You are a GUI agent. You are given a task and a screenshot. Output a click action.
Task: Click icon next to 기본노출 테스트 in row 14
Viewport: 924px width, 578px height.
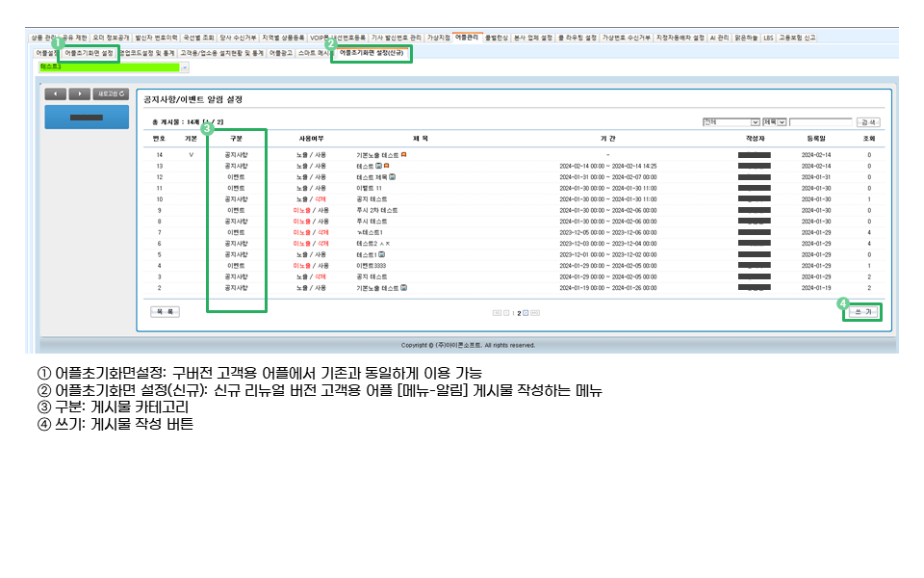pyautogui.click(x=403, y=154)
